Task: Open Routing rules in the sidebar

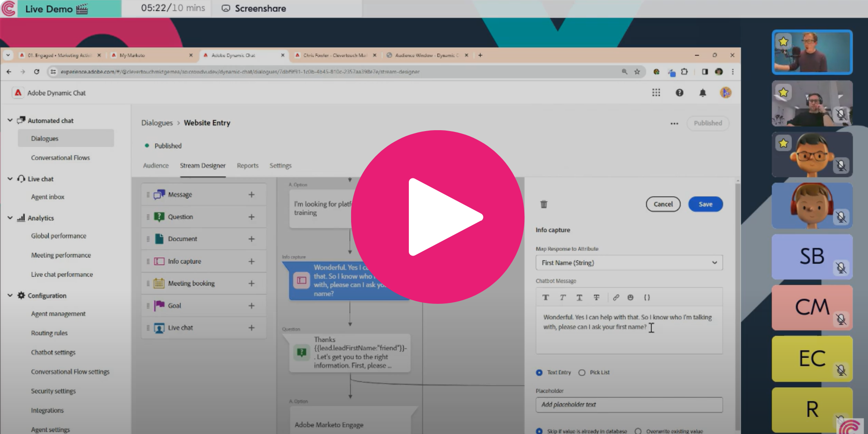Action: coord(49,333)
